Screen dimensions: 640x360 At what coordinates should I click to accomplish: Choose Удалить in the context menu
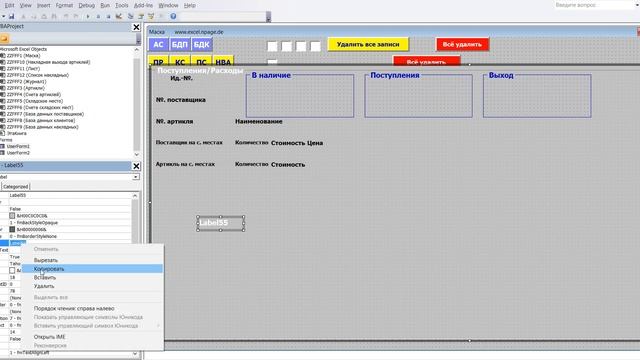(x=92, y=286)
